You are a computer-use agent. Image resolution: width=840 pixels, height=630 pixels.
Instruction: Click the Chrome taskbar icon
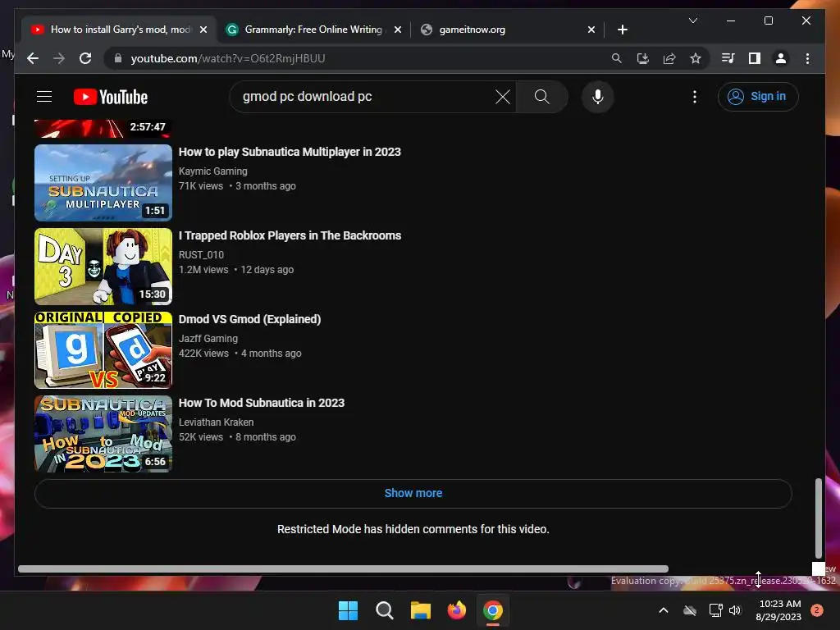coord(493,610)
